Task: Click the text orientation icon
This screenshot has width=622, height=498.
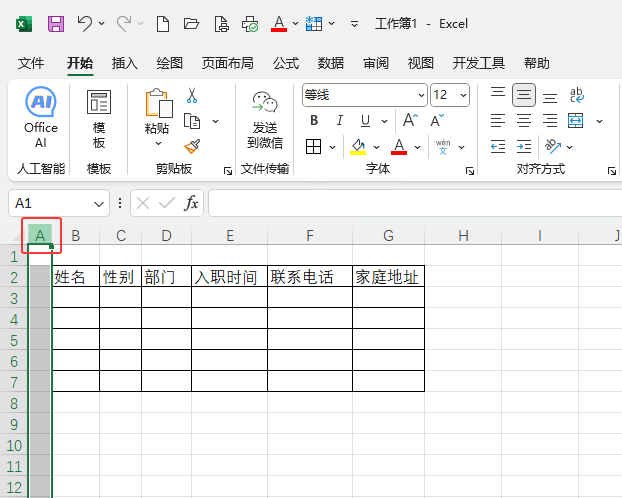Action: [x=553, y=146]
